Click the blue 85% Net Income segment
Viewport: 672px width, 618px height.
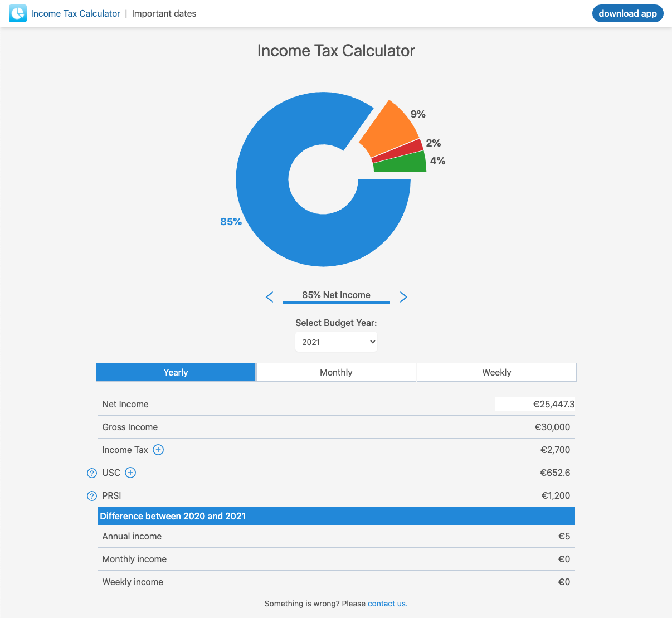coord(279,223)
